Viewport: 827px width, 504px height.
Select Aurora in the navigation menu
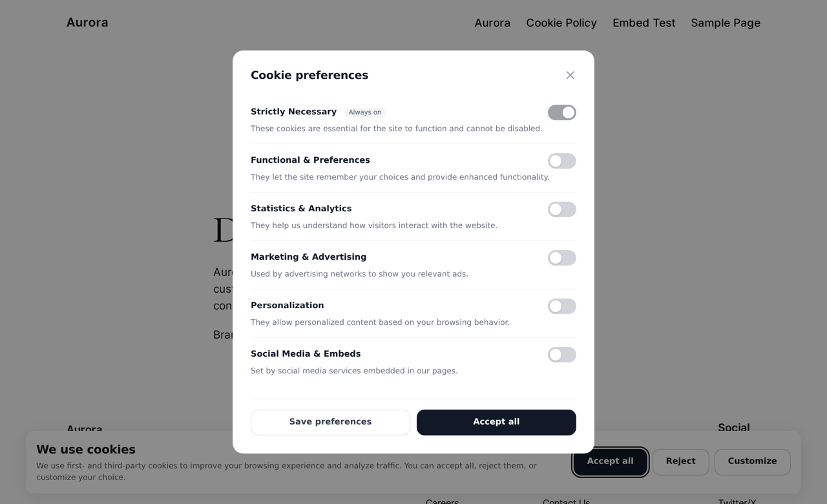tap(492, 23)
